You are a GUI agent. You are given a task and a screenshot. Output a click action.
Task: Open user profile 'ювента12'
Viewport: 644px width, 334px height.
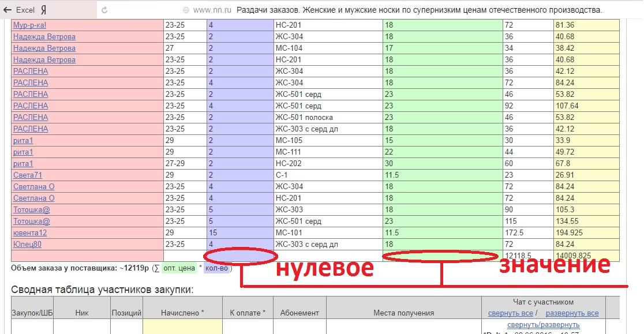pos(30,233)
